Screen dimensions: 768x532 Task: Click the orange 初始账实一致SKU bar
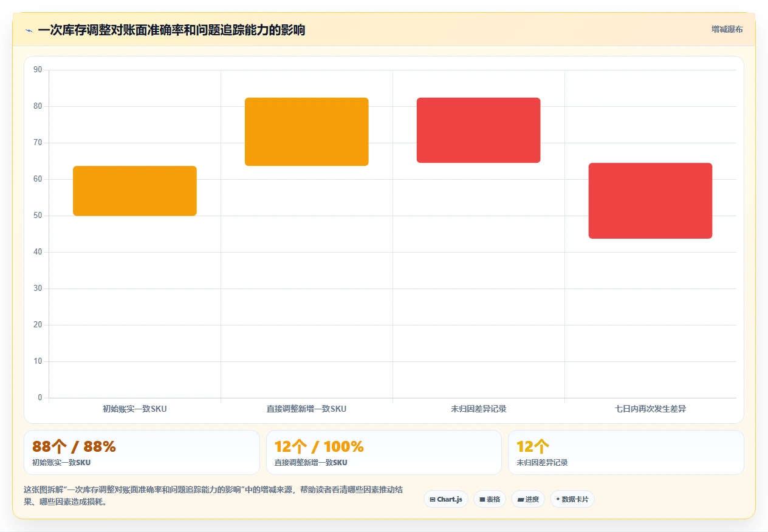[135, 191]
